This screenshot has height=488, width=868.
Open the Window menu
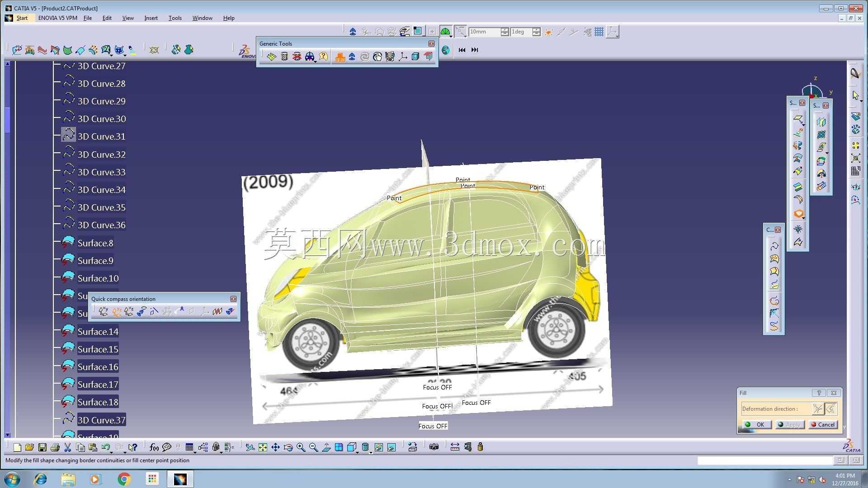[202, 18]
